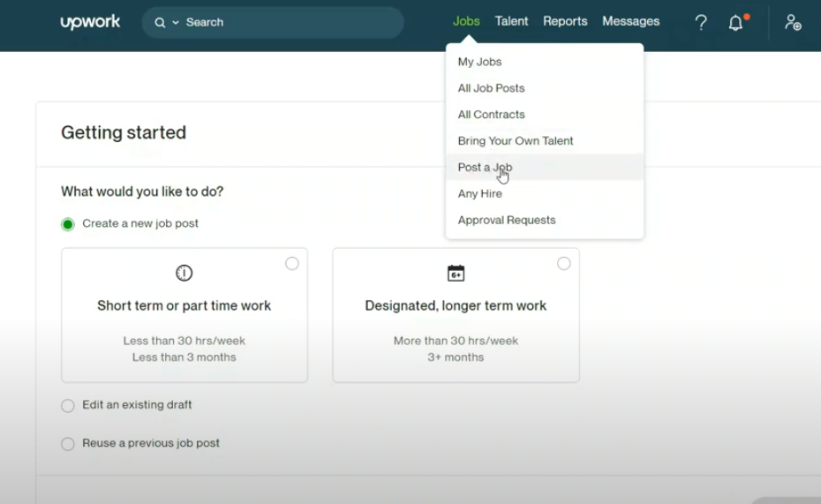Click Short term or part time work title
The width and height of the screenshot is (821, 504).
[184, 305]
